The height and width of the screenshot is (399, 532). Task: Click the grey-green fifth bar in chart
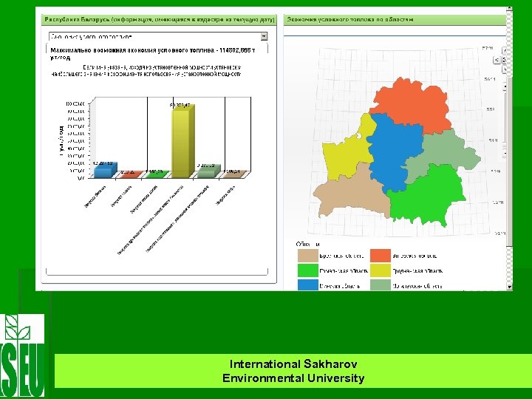click(208, 171)
